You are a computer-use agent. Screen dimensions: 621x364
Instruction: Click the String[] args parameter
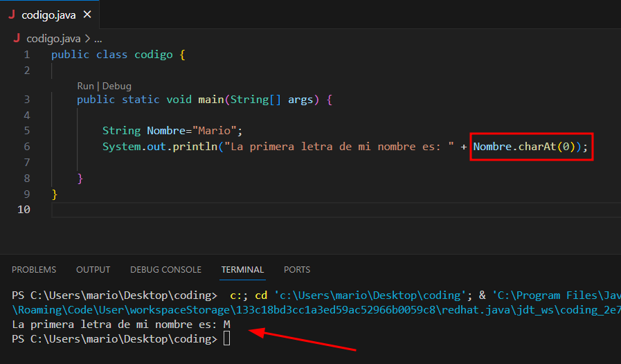point(271,100)
